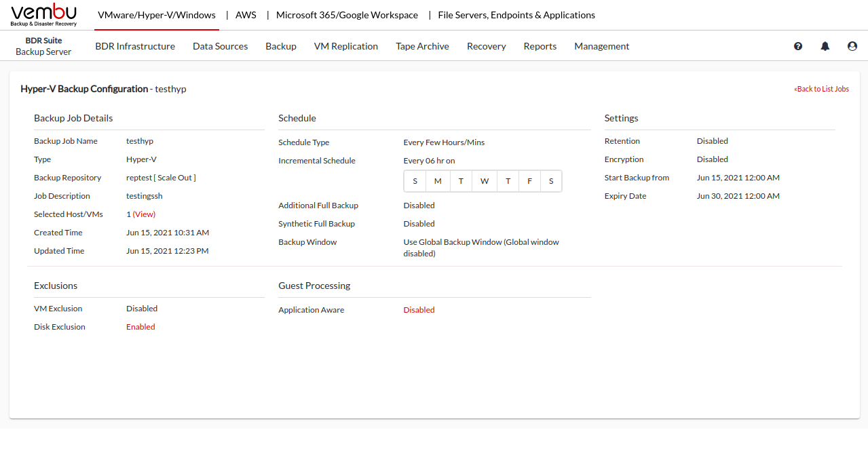Toggle Wednesday in the incremental schedule
This screenshot has width=868, height=449.
tap(485, 181)
